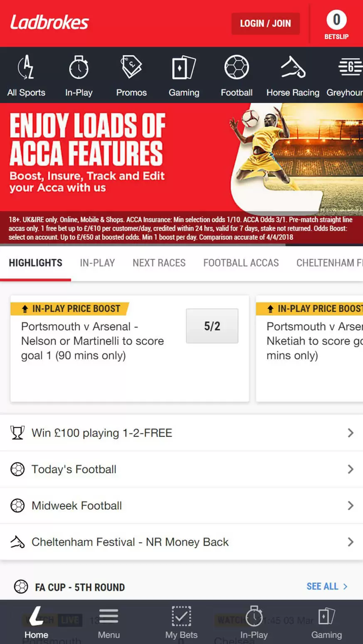Tap the Horse Racing icon
363x644 pixels.
click(293, 68)
